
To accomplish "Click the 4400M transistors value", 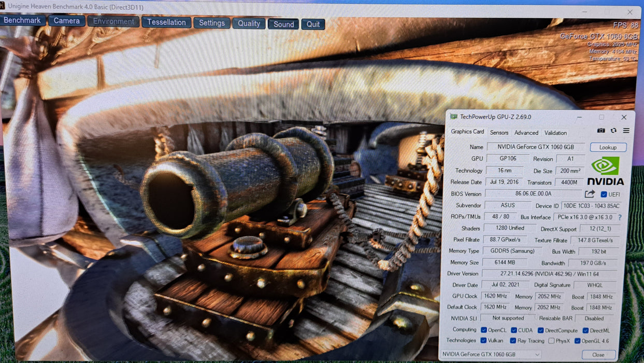I will (x=569, y=183).
